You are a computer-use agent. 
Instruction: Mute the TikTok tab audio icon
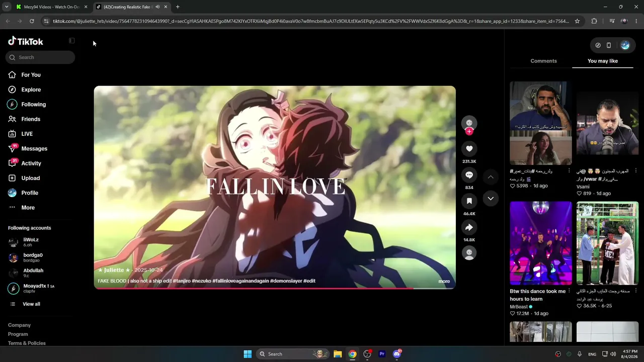click(157, 7)
